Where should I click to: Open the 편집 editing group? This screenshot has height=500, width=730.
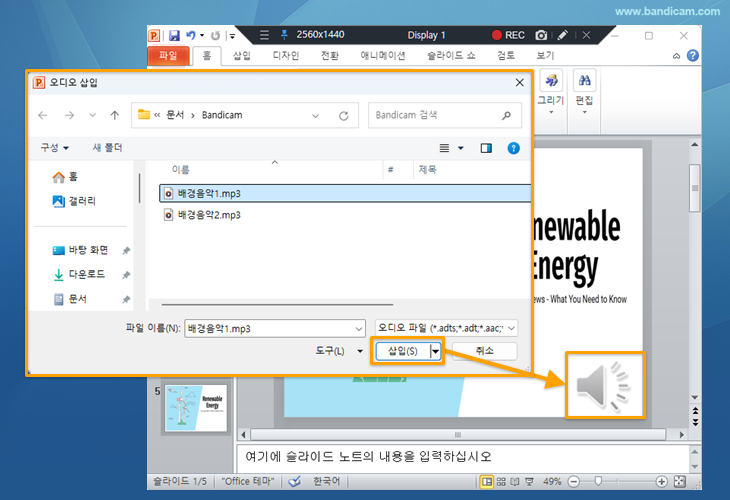click(584, 92)
